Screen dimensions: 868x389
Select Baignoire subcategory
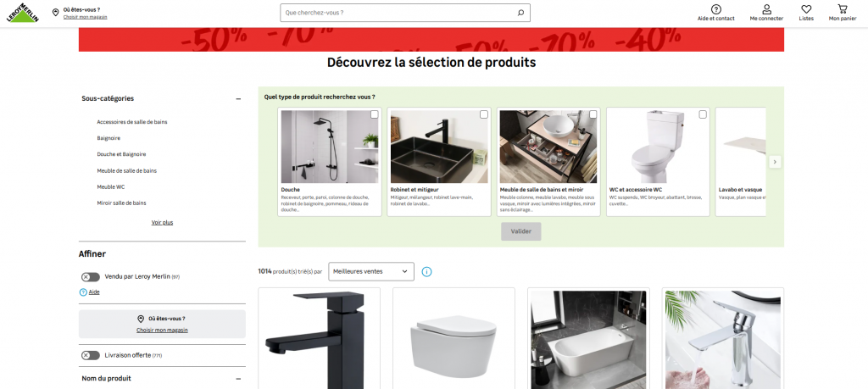tap(108, 138)
